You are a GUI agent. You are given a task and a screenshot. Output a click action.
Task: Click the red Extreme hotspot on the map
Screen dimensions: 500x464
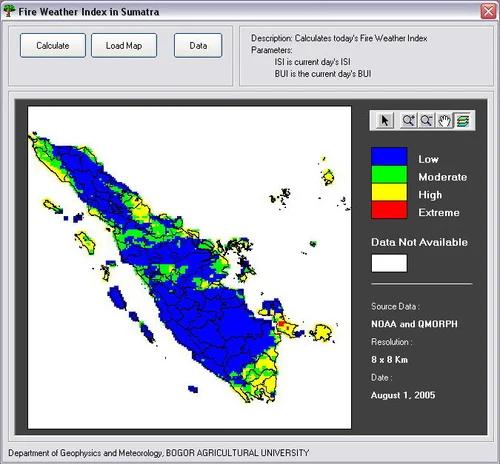click(x=281, y=324)
